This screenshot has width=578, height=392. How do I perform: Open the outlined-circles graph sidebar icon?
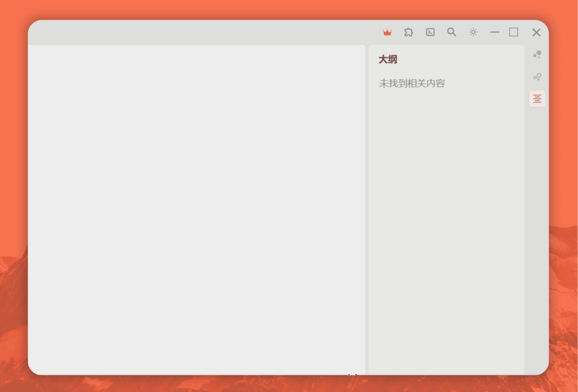(537, 77)
